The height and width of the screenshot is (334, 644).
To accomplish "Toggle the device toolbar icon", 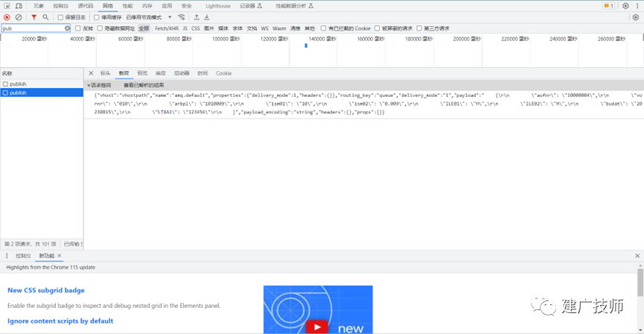I will 19,6.
